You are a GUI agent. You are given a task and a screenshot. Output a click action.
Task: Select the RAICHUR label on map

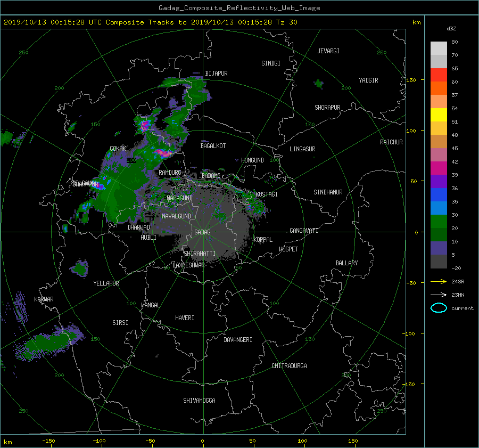click(391, 142)
